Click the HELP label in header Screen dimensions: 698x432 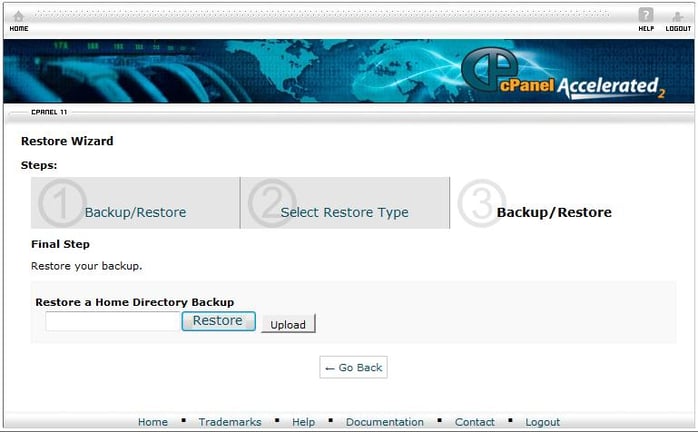(x=646, y=29)
